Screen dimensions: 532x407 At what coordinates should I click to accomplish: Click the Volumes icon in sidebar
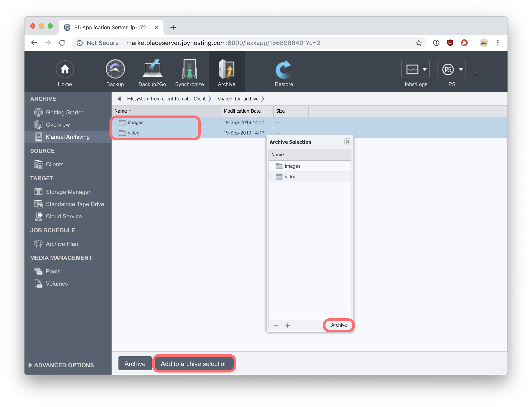point(38,283)
